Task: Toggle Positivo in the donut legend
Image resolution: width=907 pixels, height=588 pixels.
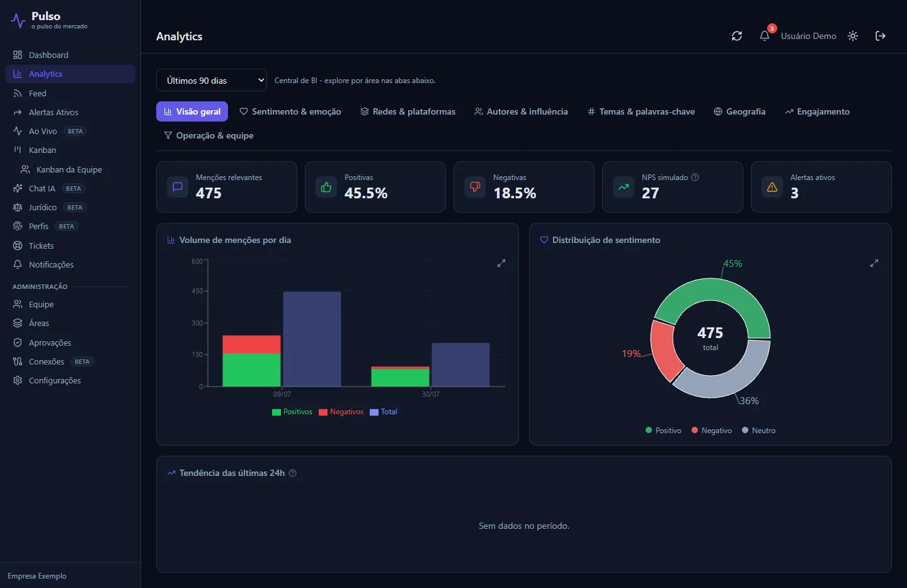Action: [x=664, y=431]
